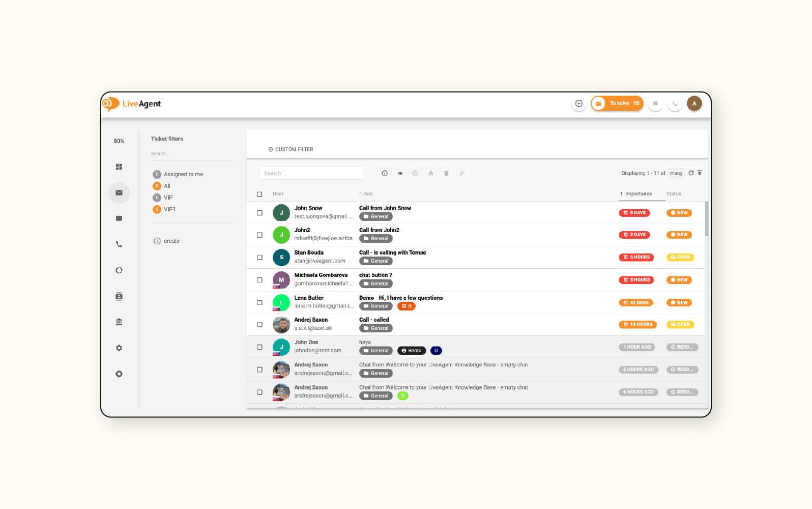Image resolution: width=812 pixels, height=509 pixels.
Task: Open 'Demo - Hi, I have a few questions'
Action: (x=401, y=298)
